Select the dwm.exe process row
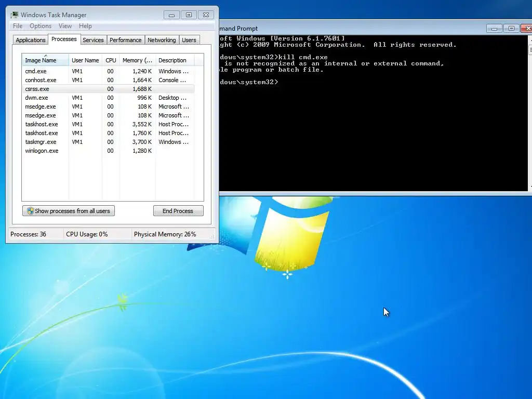 point(108,98)
